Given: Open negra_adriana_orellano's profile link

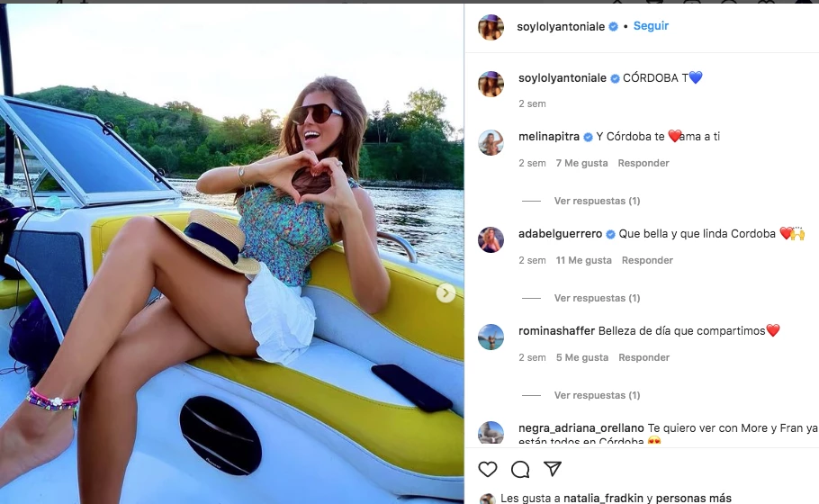Looking at the screenshot, I should 581,428.
